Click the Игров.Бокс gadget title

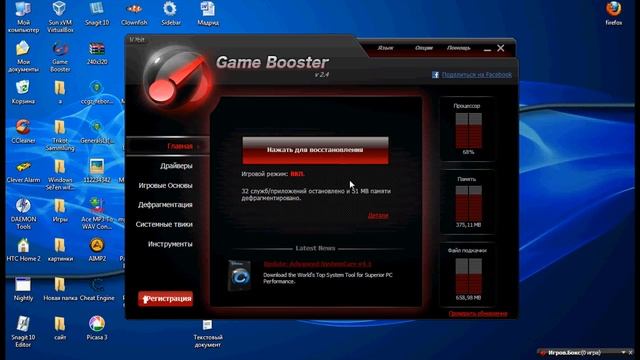pyautogui.click(x=574, y=353)
